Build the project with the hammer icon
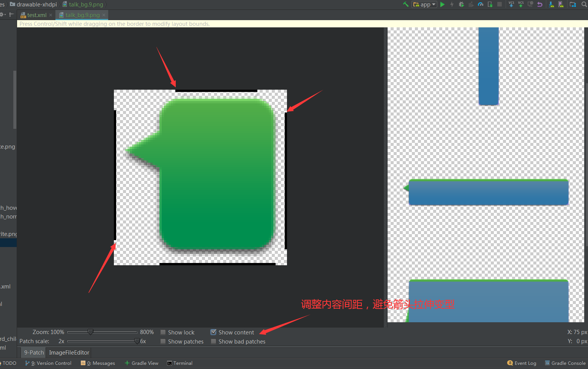The height and width of the screenshot is (369, 588). tap(405, 4)
